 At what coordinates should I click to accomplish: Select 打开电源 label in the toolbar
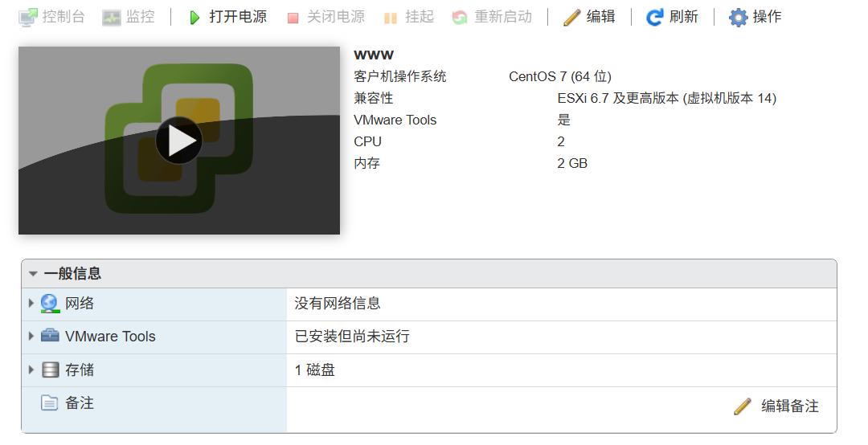coord(238,17)
